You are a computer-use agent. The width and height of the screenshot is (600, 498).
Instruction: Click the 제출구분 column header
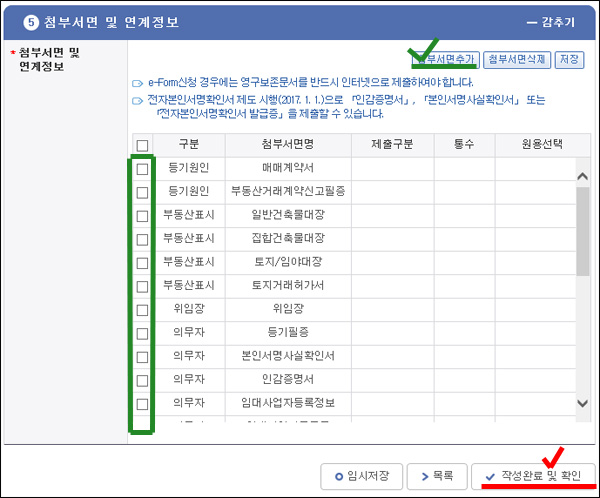pyautogui.click(x=392, y=144)
